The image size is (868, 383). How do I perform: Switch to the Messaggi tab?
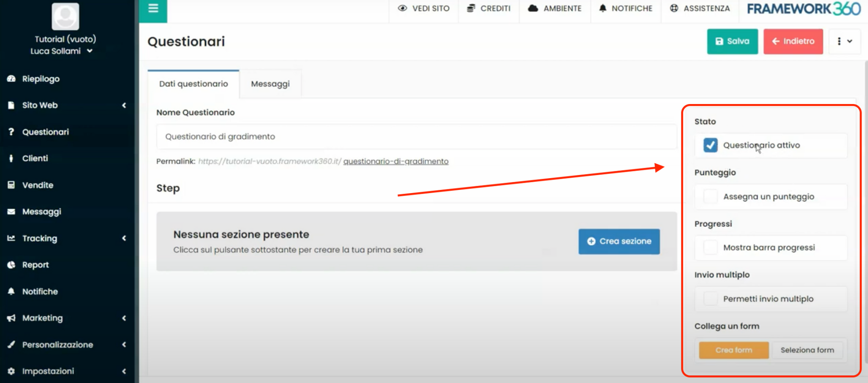[x=270, y=84]
